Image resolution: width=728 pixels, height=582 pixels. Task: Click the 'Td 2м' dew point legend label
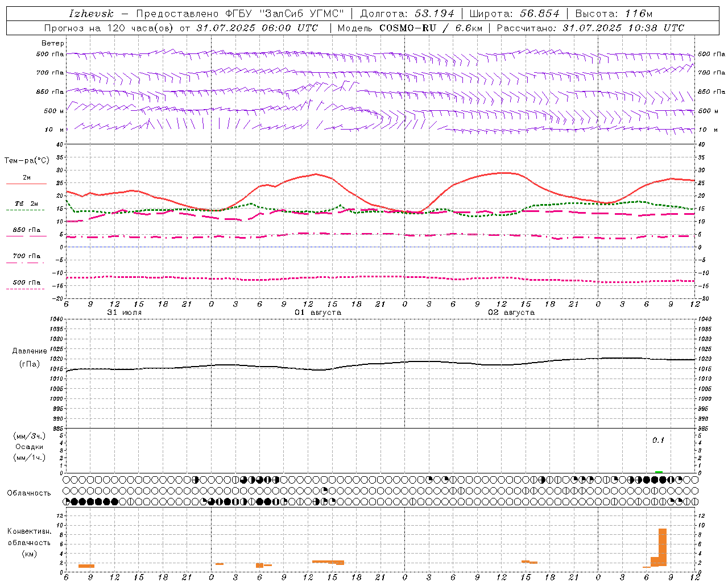pos(27,203)
